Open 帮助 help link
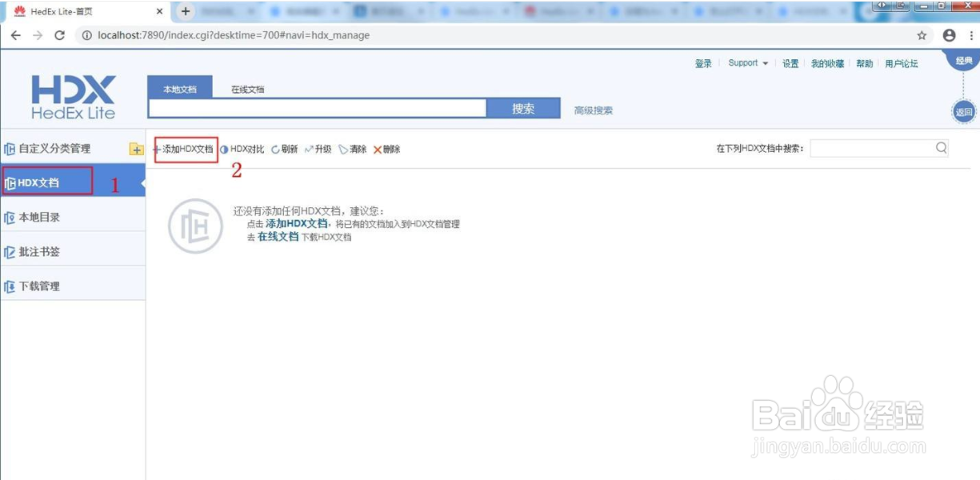This screenshot has width=980, height=480. (865, 64)
